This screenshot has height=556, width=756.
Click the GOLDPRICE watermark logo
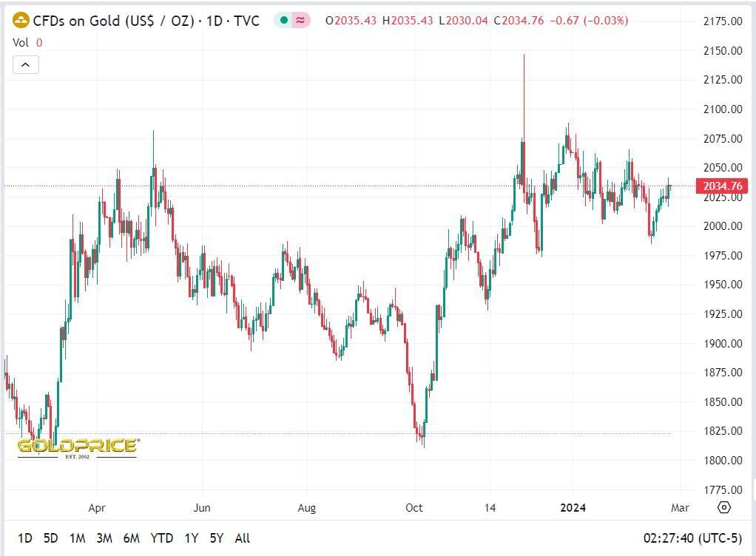77,447
